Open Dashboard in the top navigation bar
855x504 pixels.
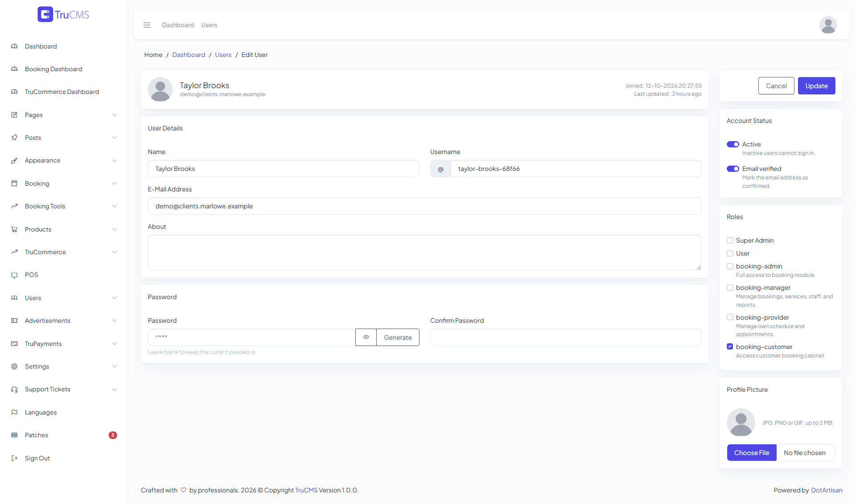tap(178, 25)
